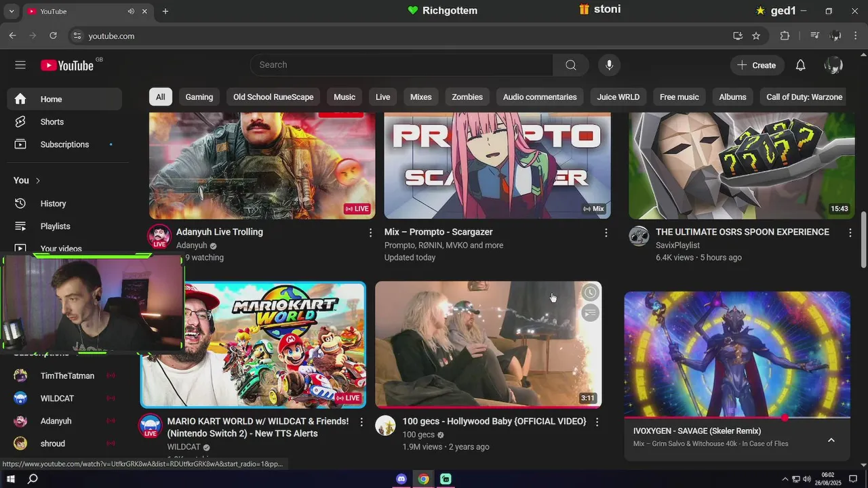This screenshot has height=488, width=868.
Task: Click the 100 gecs channel avatar
Action: click(x=385, y=426)
